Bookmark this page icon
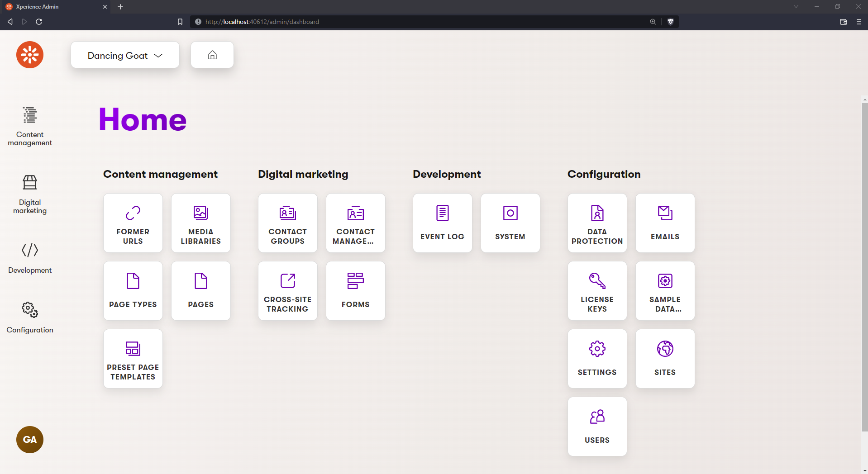Screen dimensions: 868x474 pos(180,22)
